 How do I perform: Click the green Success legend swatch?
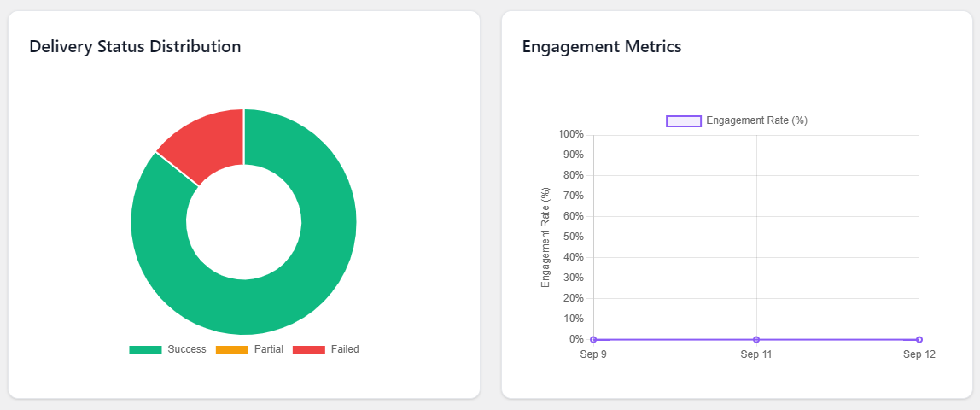(145, 350)
